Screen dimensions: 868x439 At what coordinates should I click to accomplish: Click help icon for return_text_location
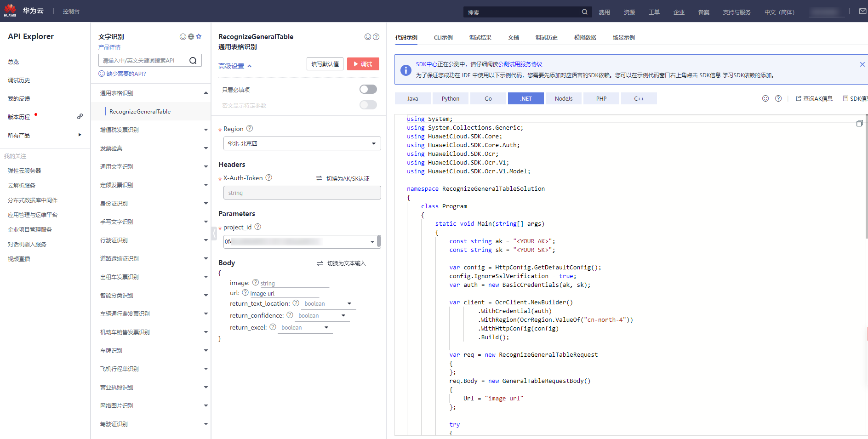pos(296,303)
